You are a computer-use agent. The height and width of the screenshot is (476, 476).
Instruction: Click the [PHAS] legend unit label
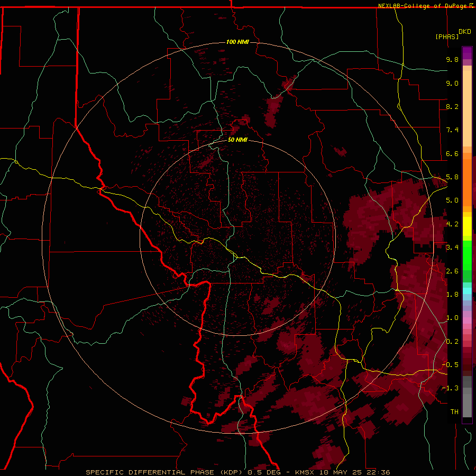(x=447, y=36)
